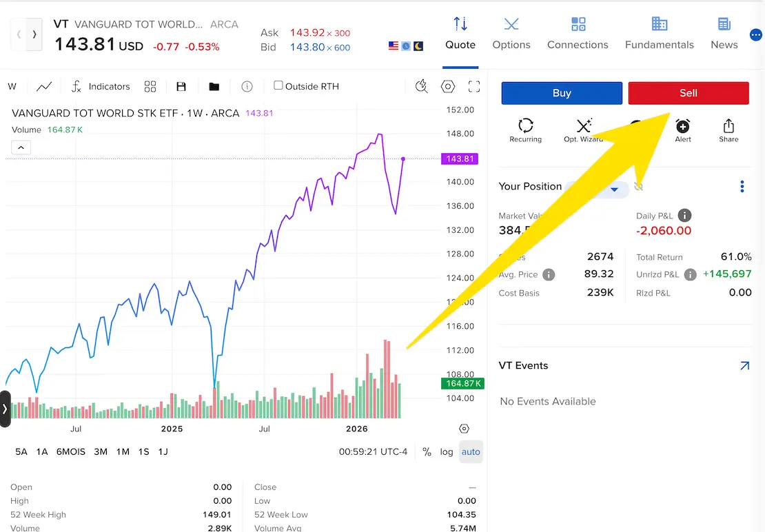Set a price Alert
Viewport: 765px width, 532px height.
tap(682, 130)
